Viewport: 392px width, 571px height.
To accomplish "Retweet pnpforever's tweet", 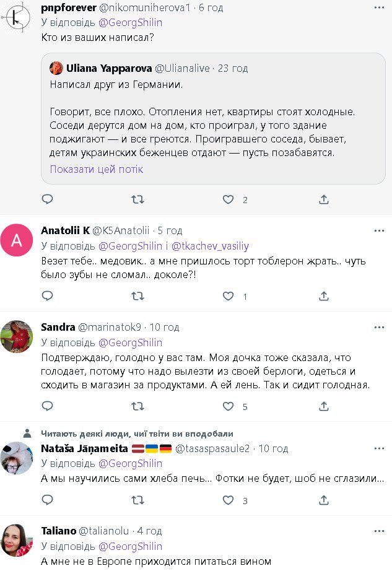I will pos(139,199).
